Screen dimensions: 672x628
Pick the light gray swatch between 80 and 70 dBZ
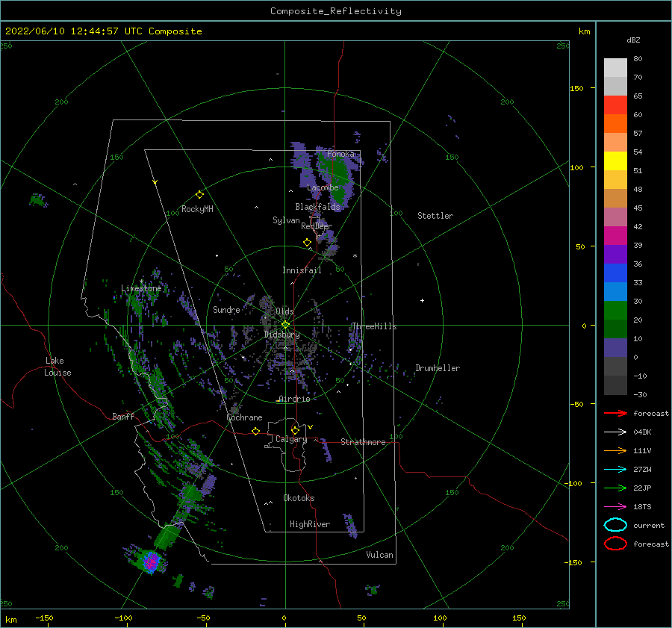point(615,68)
